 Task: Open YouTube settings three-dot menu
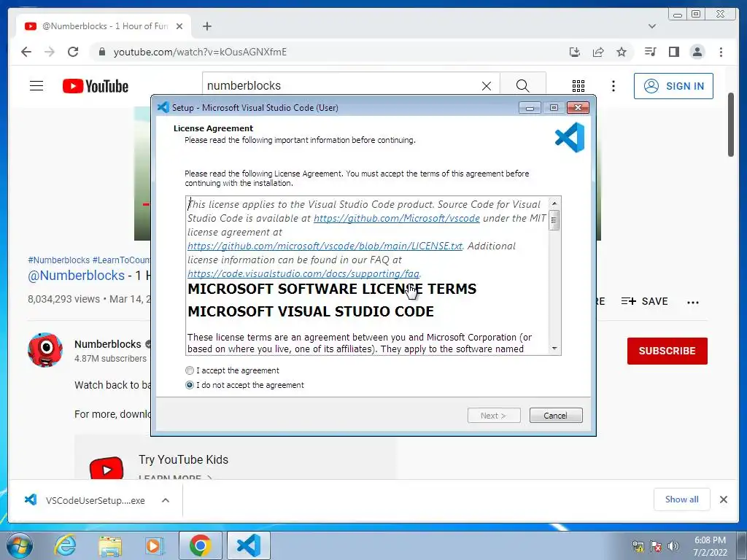point(613,86)
